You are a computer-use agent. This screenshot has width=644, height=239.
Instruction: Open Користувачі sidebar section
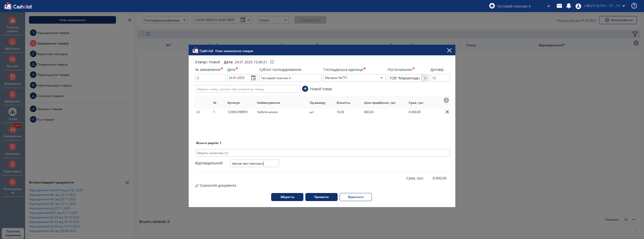[13, 167]
